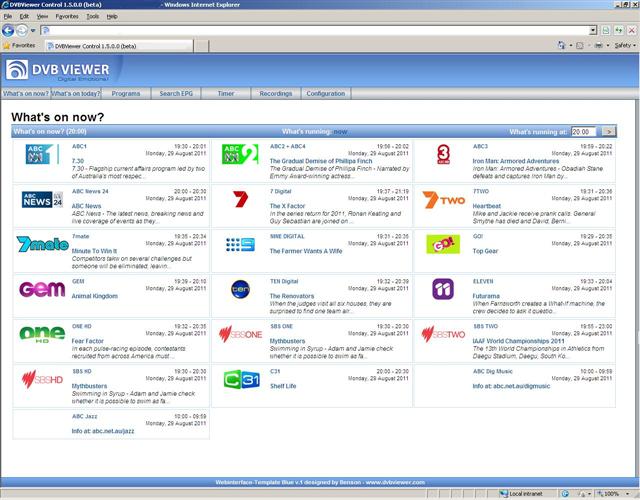Open the Favorites menu

click(x=67, y=16)
